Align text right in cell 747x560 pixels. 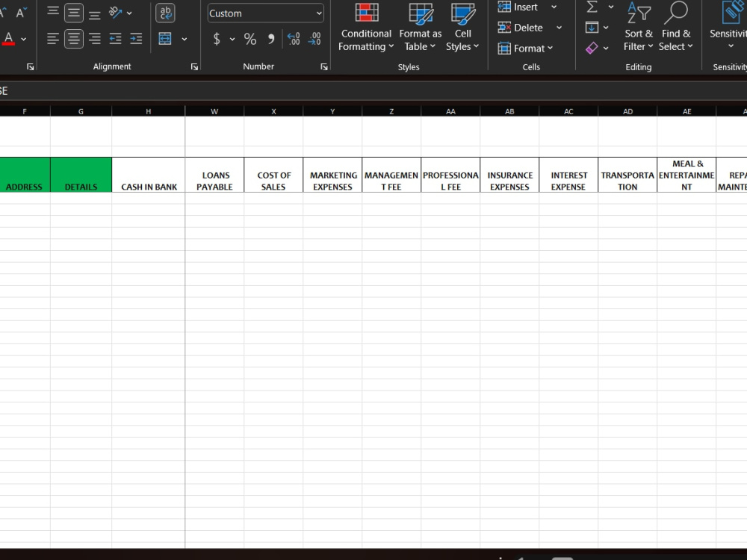coord(95,39)
